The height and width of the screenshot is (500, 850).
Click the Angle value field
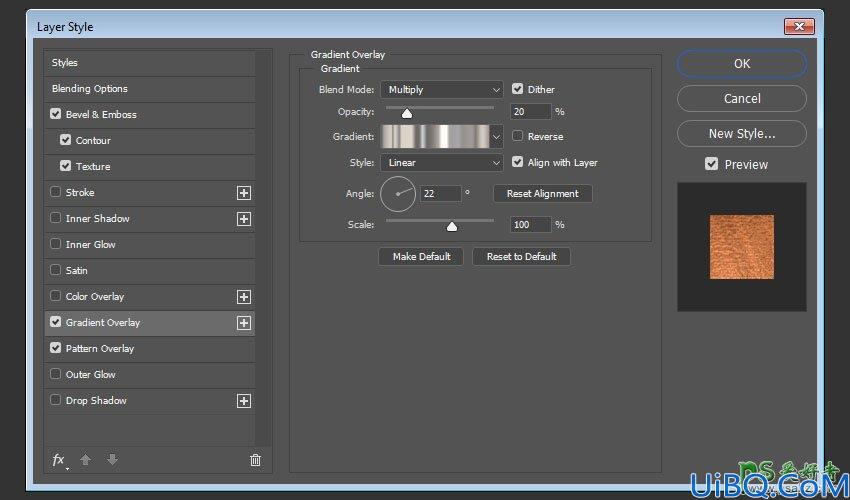[x=441, y=194]
